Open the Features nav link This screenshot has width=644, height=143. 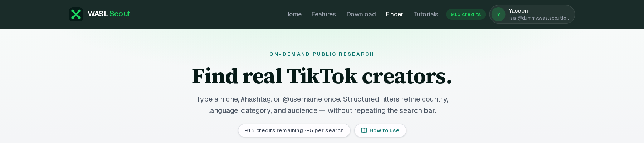[323, 14]
